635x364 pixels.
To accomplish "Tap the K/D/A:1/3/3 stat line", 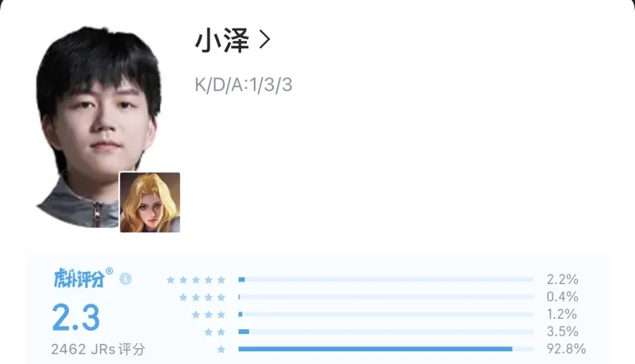I will [x=244, y=85].
